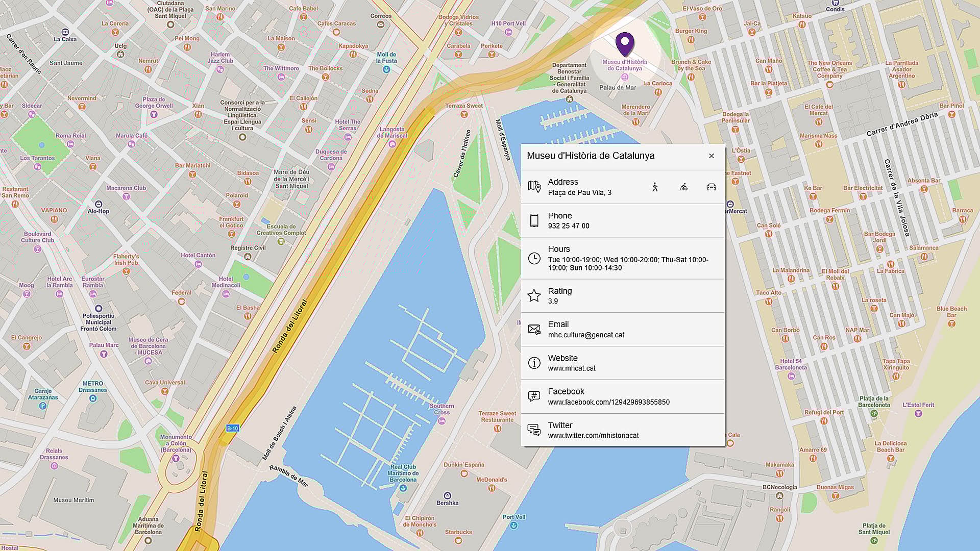Click the clock icon next to Hours
Viewport: 980px width, 551px height.
[x=534, y=259]
